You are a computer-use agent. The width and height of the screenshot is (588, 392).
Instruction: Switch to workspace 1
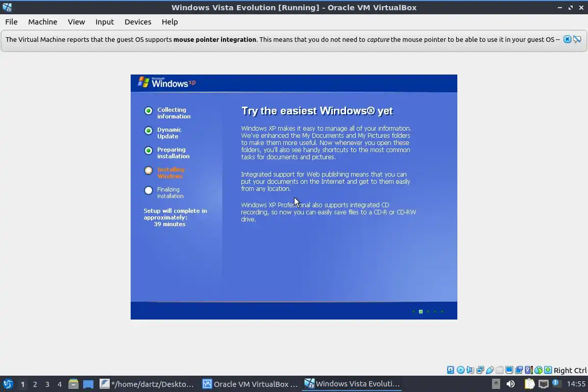pyautogui.click(x=22, y=384)
